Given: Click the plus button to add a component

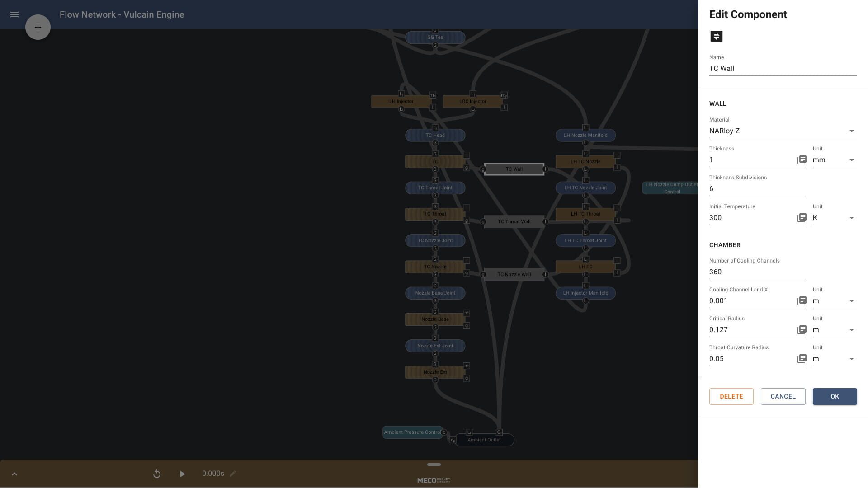Looking at the screenshot, I should pyautogui.click(x=38, y=27).
